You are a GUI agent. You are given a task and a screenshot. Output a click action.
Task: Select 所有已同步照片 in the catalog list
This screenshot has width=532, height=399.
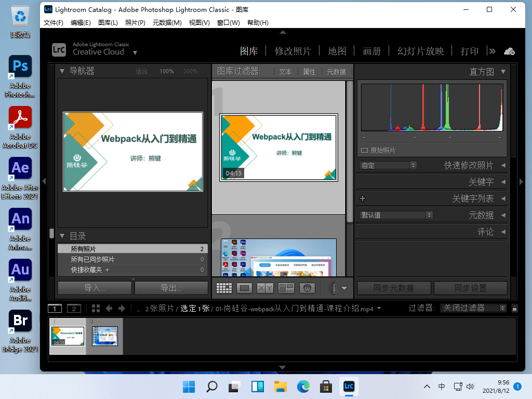(x=132, y=260)
